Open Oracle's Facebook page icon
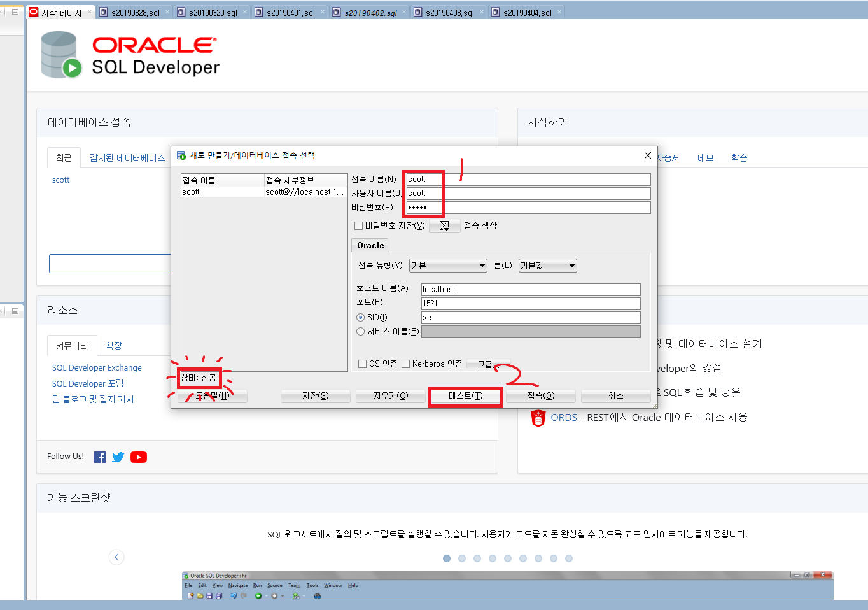The image size is (868, 610). point(100,457)
